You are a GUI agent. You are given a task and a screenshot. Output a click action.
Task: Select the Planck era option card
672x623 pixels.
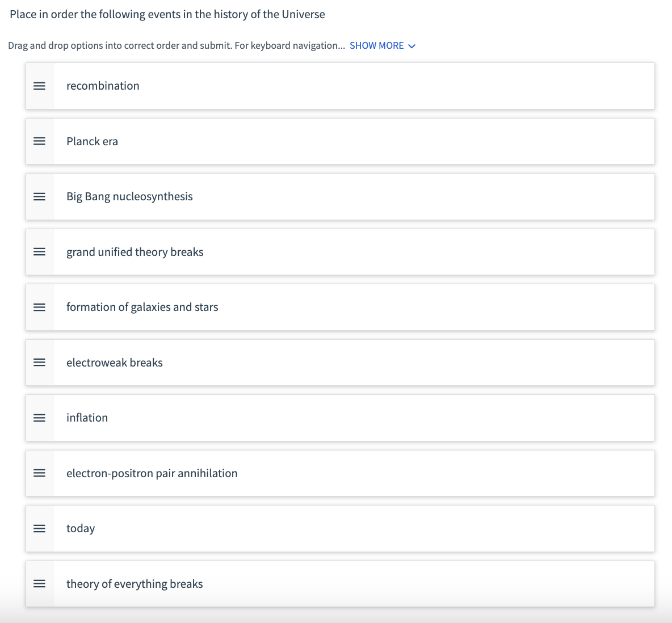pos(353,141)
